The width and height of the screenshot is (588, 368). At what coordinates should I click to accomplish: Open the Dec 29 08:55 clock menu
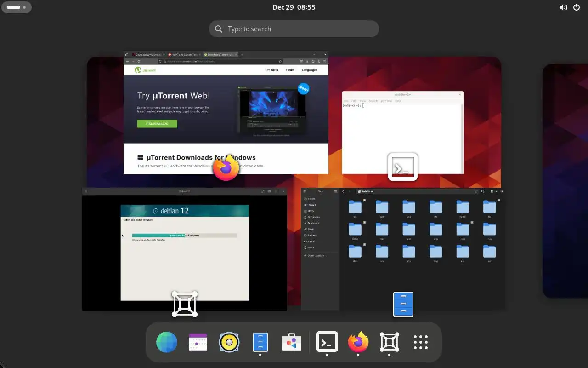click(x=294, y=7)
